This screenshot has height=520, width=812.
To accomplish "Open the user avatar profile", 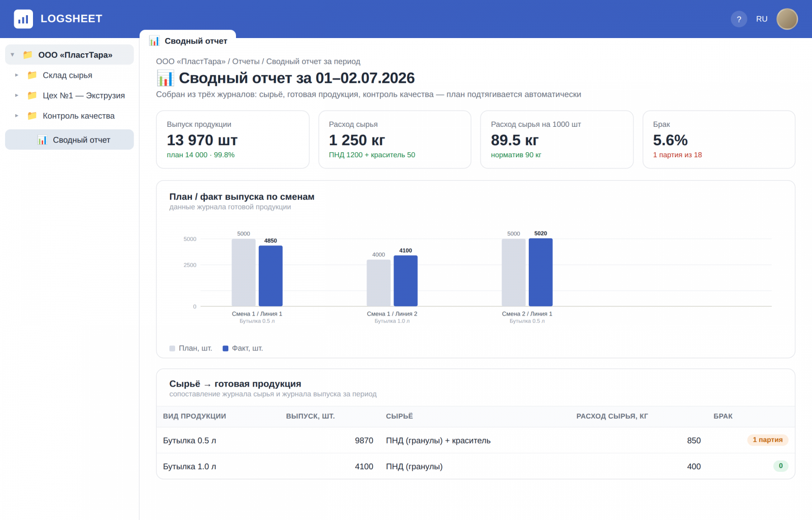I will [x=787, y=19].
